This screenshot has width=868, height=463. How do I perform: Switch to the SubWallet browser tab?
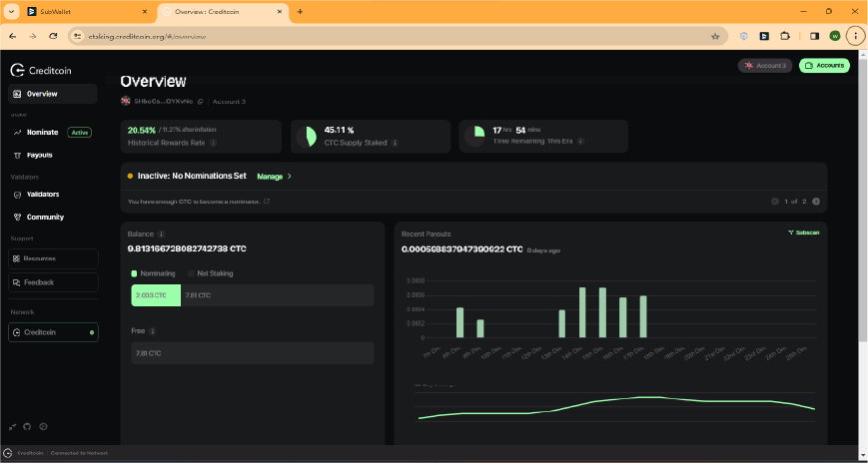click(88, 12)
